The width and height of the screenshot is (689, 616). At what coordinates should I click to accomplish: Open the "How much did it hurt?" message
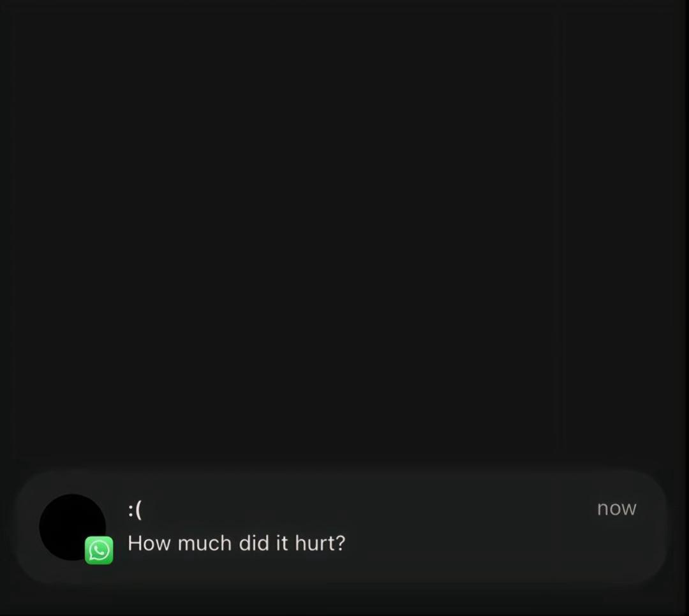(x=237, y=543)
